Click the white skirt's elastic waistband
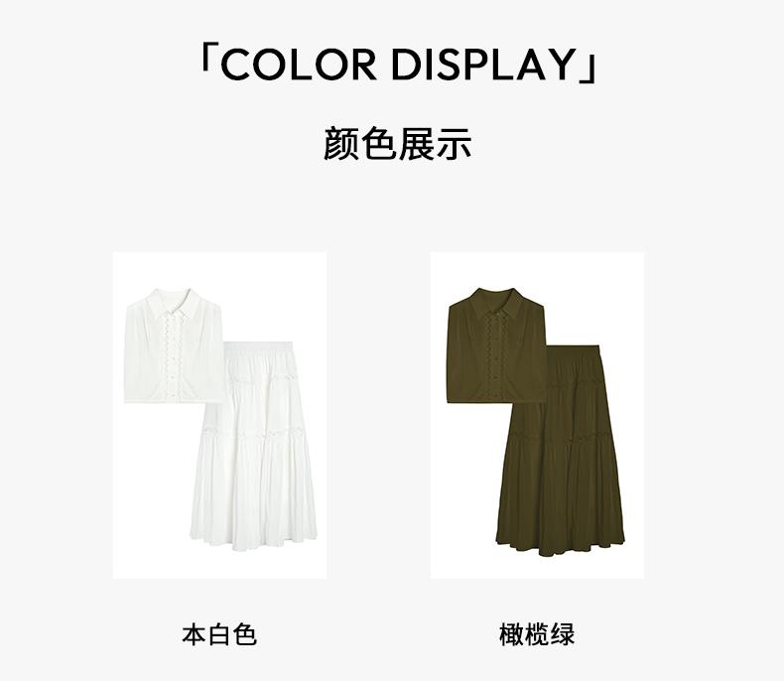 pyautogui.click(x=258, y=346)
